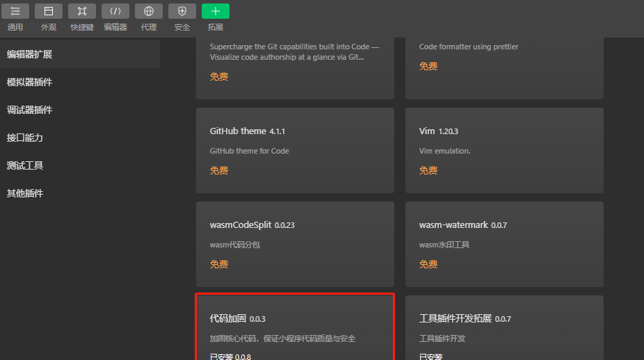This screenshot has width=644, height=360.
Task: Select the green 拓展 extensions plus icon
Action: pyautogui.click(x=215, y=11)
